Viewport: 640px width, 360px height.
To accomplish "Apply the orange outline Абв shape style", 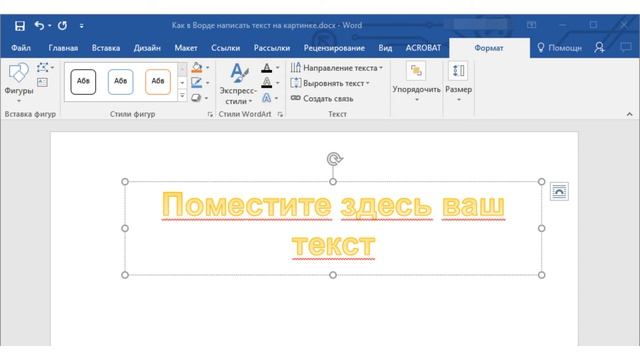I will [x=158, y=82].
